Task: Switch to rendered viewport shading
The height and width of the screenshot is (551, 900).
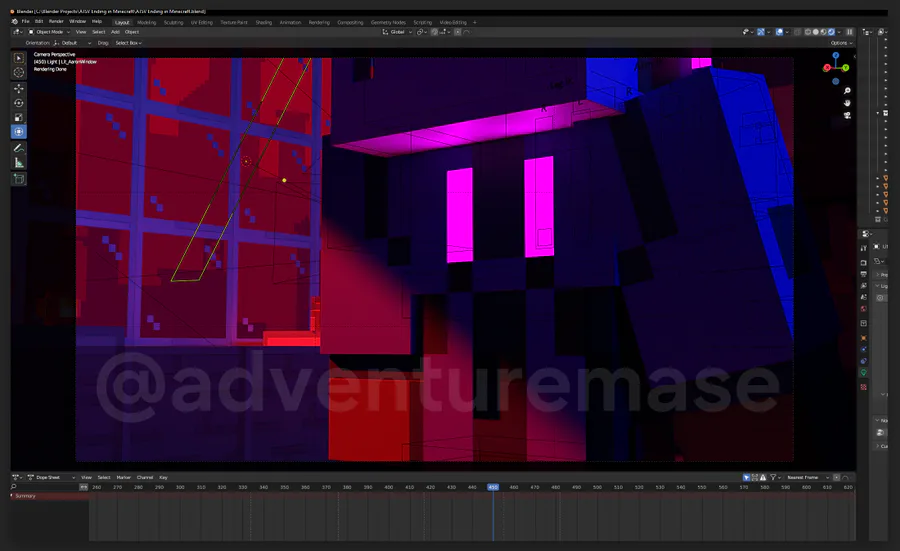Action: [831, 32]
